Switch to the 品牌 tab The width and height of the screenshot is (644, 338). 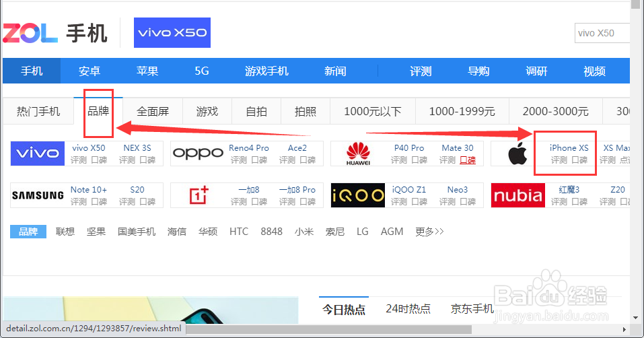(98, 111)
